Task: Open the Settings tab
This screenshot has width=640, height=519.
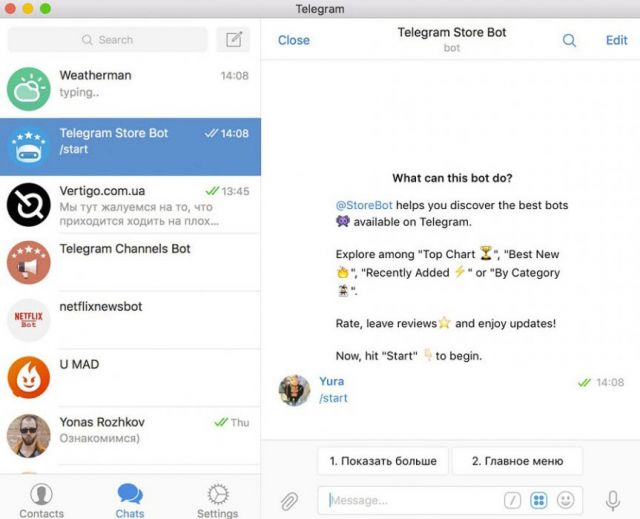Action: 218,501
